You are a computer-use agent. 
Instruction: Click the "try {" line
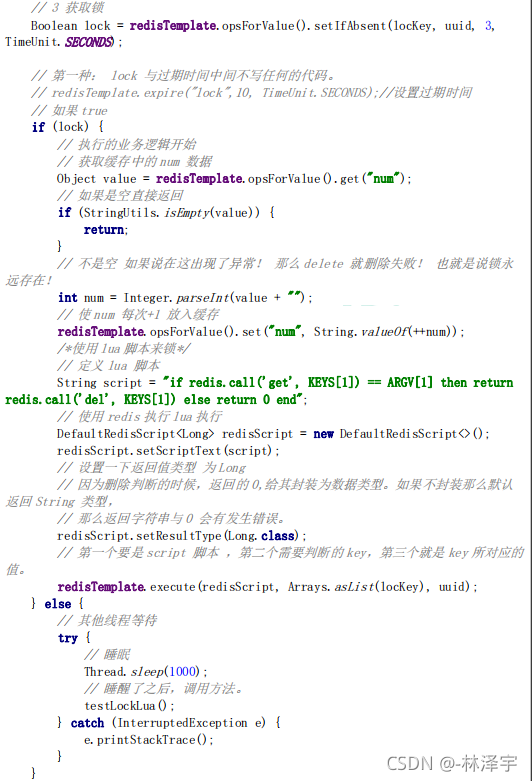click(74, 638)
